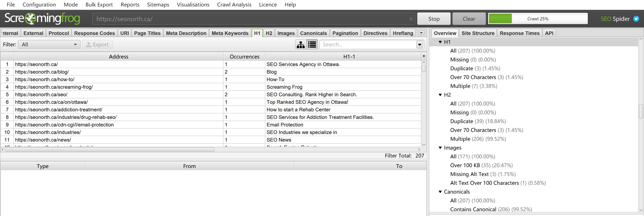Collapse the Canonicals section in Overview
Image resolution: width=644 pixels, height=216 pixels.
click(440, 192)
